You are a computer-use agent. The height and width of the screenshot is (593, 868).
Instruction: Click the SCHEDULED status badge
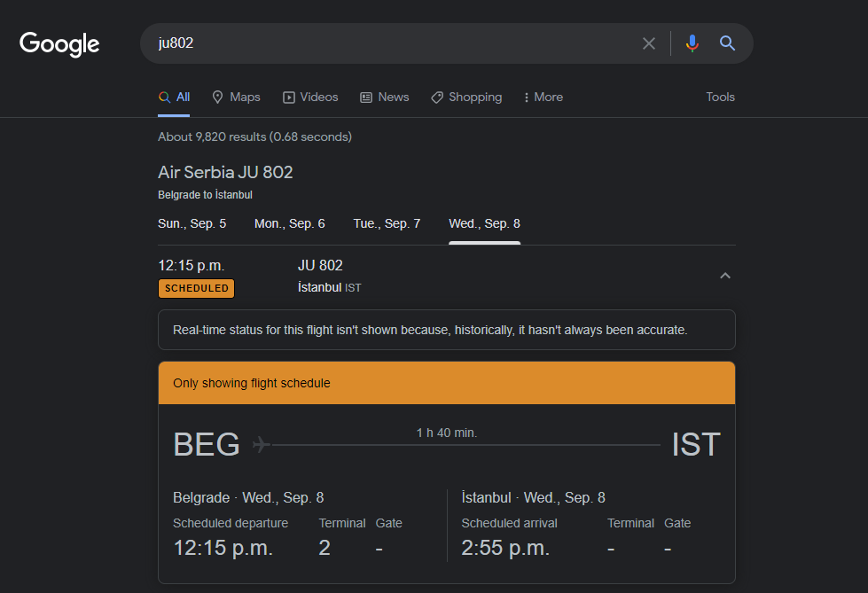197,288
